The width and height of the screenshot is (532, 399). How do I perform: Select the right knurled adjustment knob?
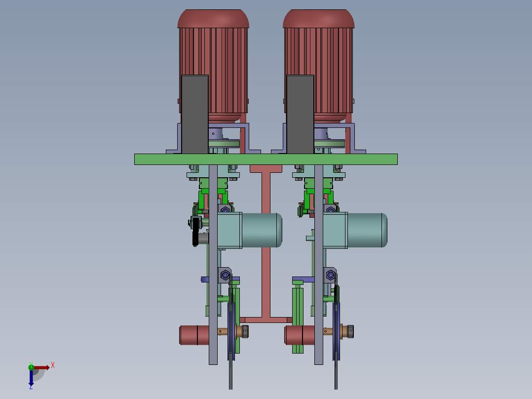[350, 331]
